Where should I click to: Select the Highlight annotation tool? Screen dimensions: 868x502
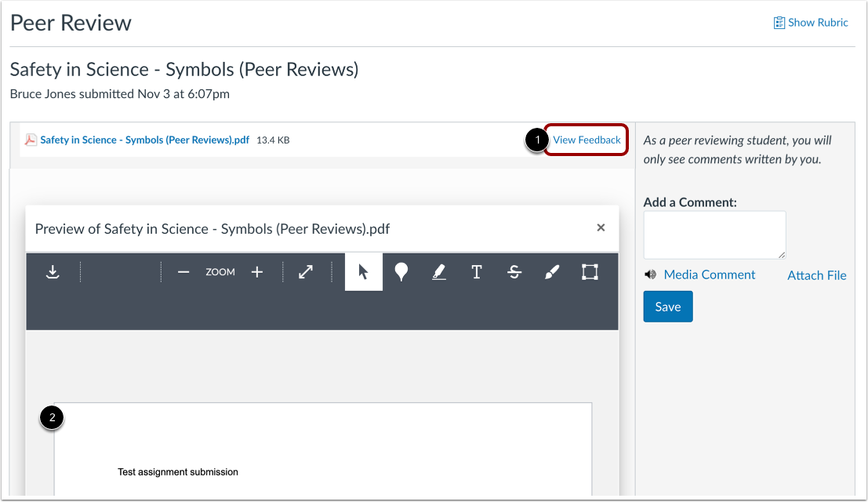(x=438, y=271)
